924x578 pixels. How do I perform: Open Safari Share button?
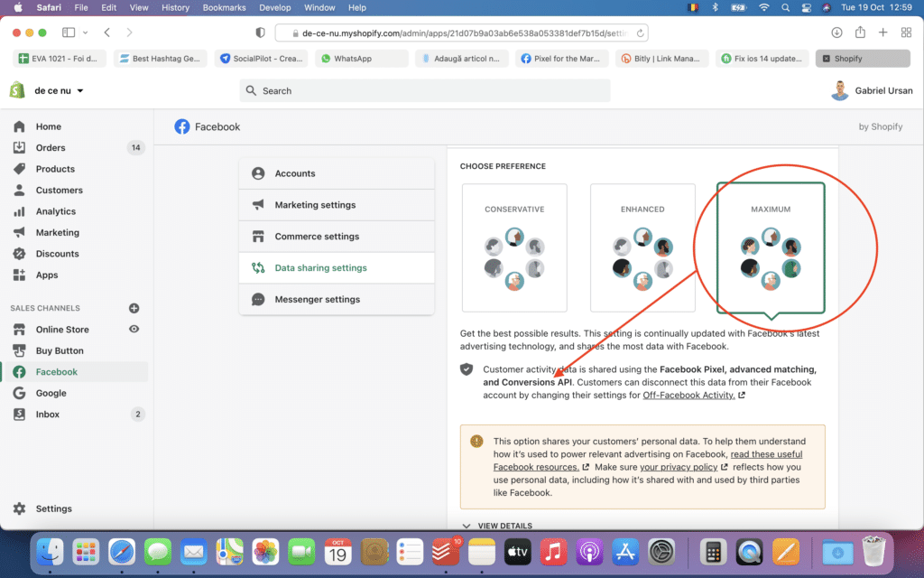click(x=860, y=32)
